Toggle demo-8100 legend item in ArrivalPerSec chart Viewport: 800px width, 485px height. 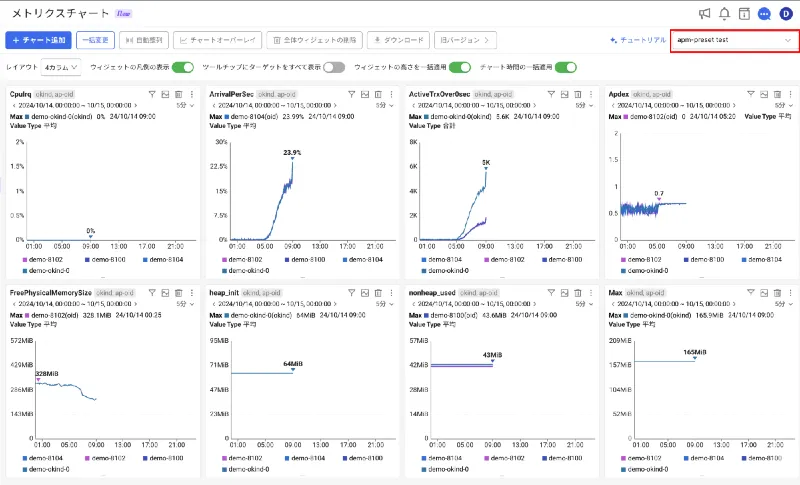(305, 260)
